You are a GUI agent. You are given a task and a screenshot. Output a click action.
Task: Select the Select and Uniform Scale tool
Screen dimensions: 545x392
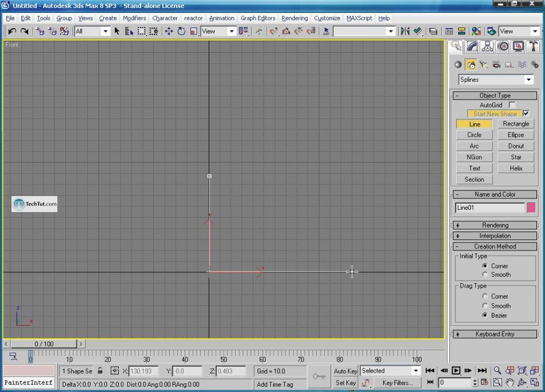click(193, 32)
